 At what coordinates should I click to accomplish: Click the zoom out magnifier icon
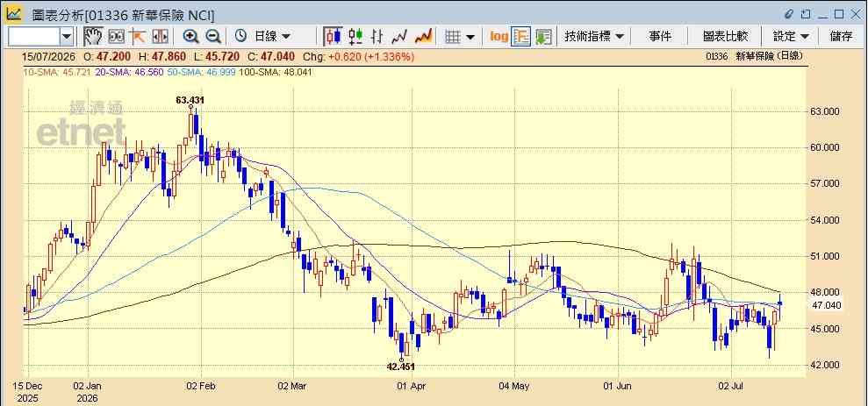(x=213, y=37)
